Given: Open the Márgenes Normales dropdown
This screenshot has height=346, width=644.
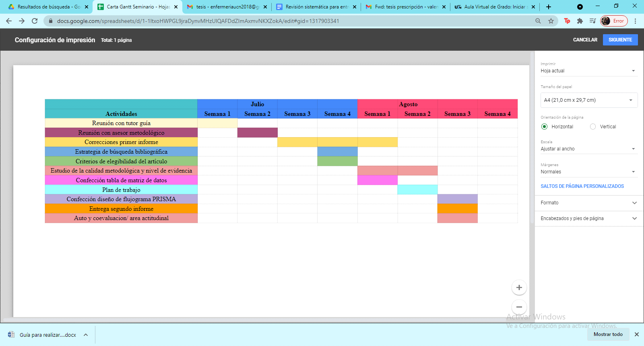Looking at the screenshot, I should 588,172.
